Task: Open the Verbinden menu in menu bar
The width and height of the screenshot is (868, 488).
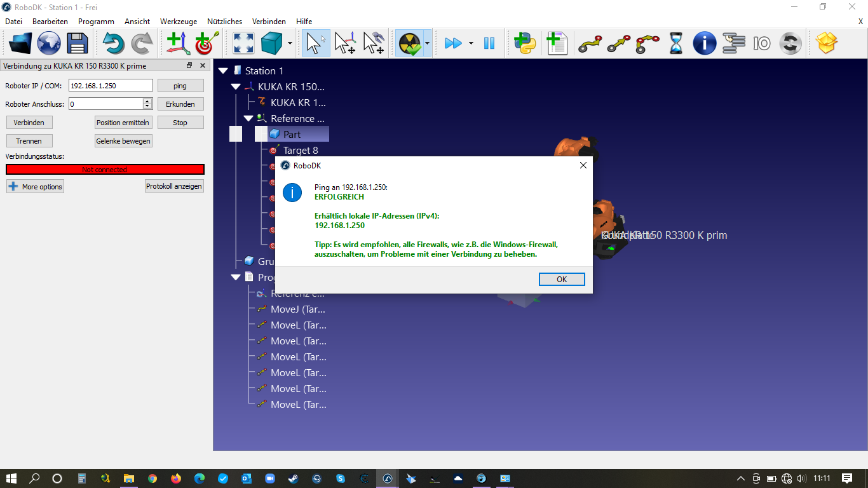Action: 269,21
